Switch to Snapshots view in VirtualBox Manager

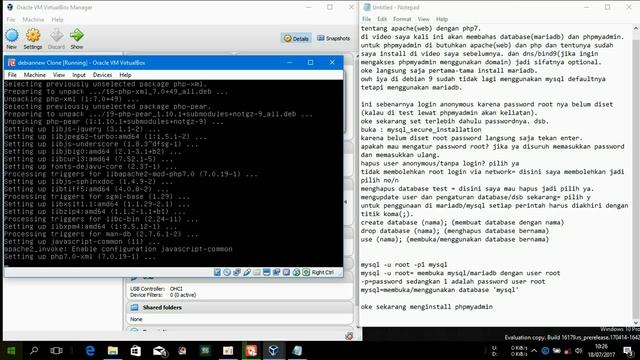click(333, 38)
